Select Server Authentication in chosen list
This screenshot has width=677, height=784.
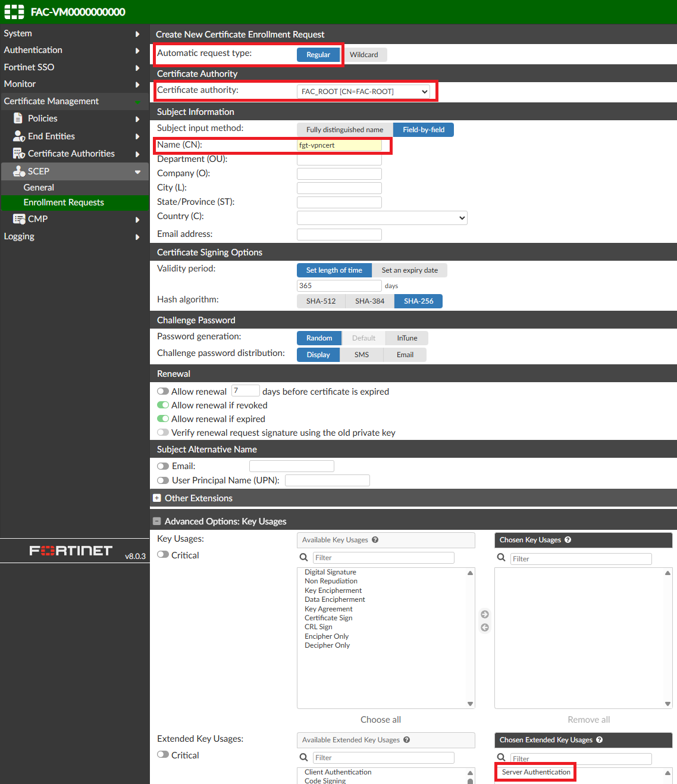pos(536,772)
